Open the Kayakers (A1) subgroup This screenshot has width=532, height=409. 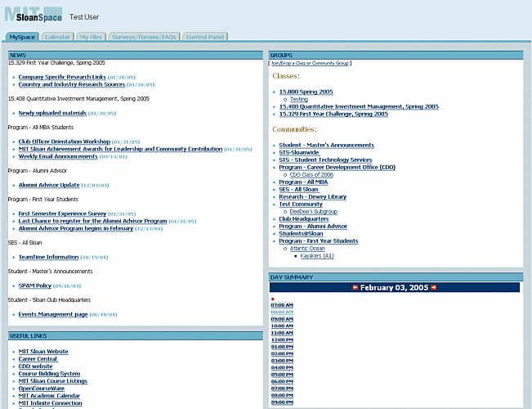click(x=317, y=255)
